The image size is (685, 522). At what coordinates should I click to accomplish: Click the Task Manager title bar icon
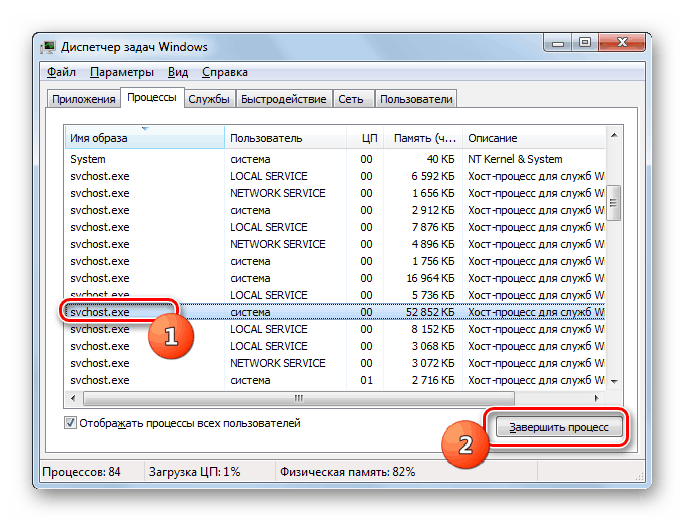48,47
